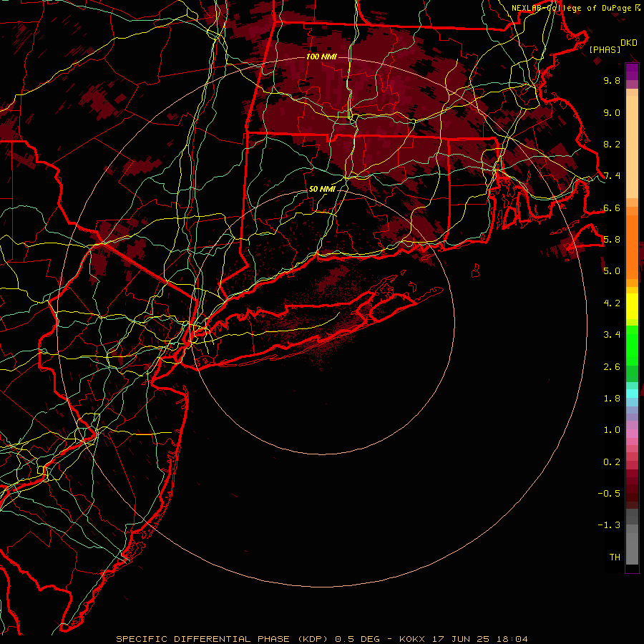644x644 pixels.
Task: Click the 2.6 value on the legend
Action: click(612, 367)
